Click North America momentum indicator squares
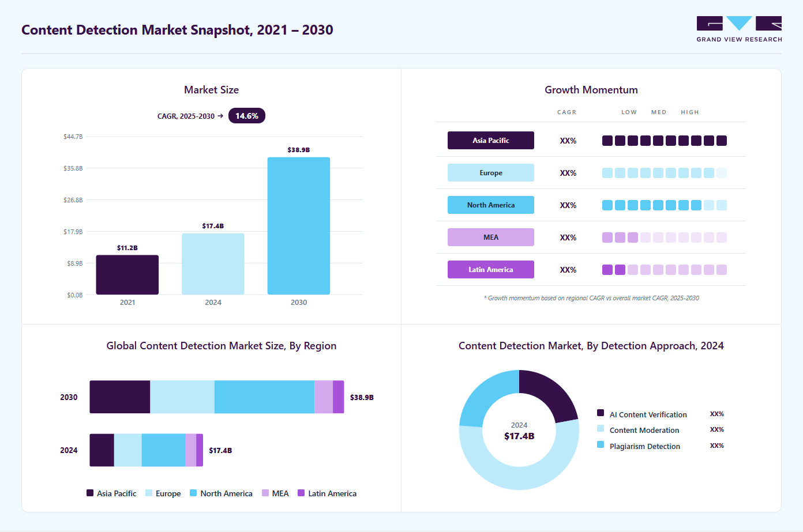 tap(665, 205)
